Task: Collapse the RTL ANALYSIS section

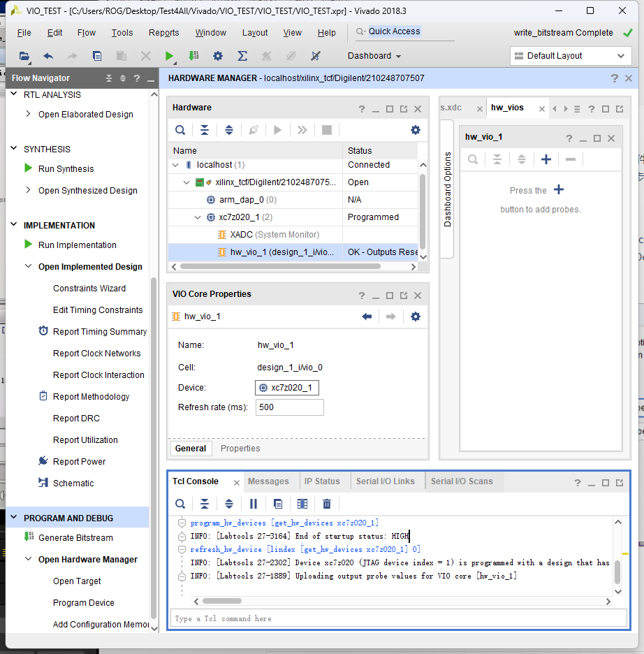Action: click(x=14, y=94)
